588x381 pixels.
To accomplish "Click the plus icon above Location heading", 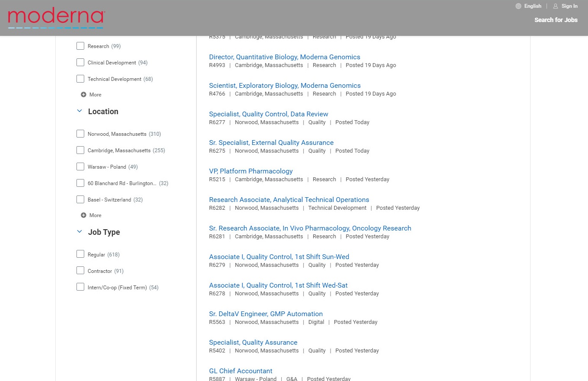I will 83,95.
